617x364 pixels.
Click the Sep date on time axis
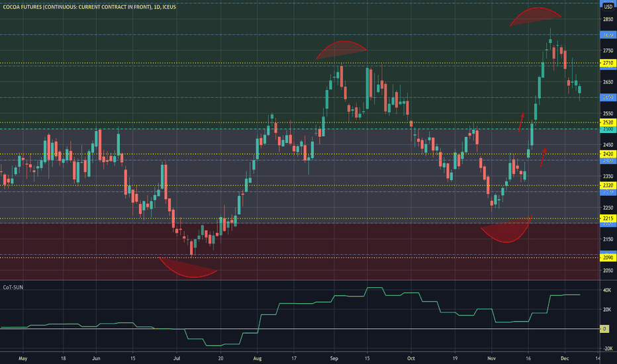point(334,359)
